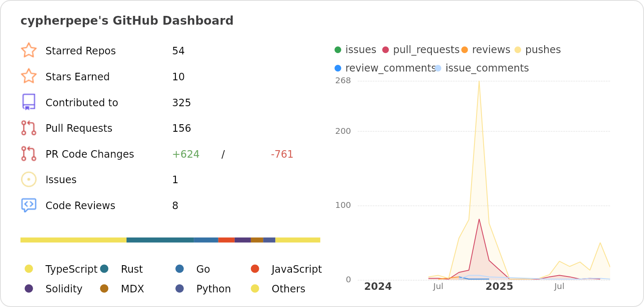The width and height of the screenshot is (644, 307).
Task: Click the Stars Earned star icon
Action: point(28,76)
